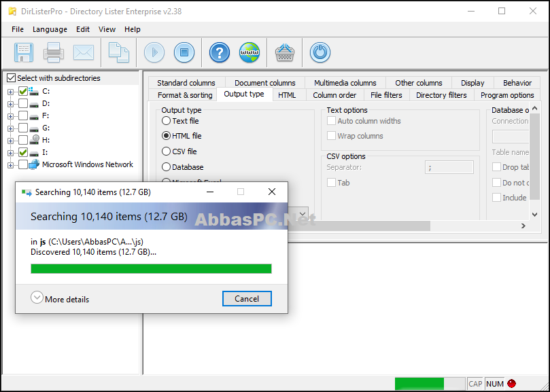Open the Language menu

[x=50, y=29]
